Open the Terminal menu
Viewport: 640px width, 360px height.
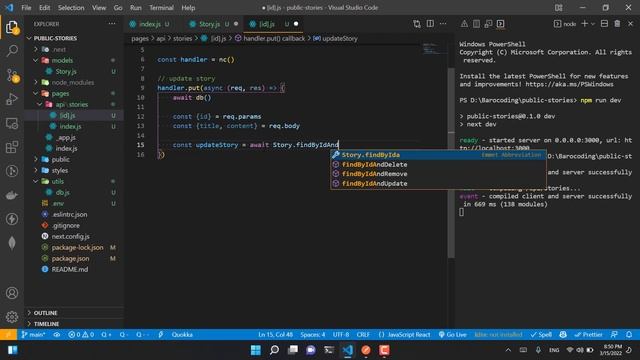(x=161, y=8)
